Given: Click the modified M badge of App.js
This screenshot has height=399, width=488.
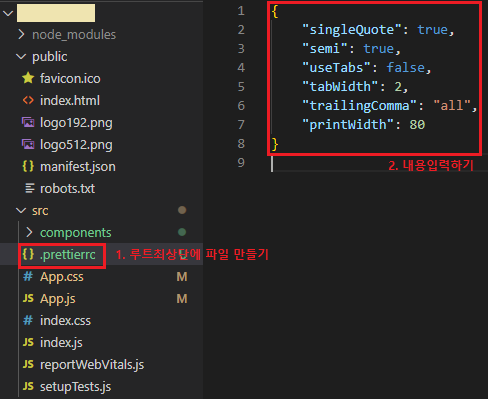Looking at the screenshot, I should click(182, 299).
